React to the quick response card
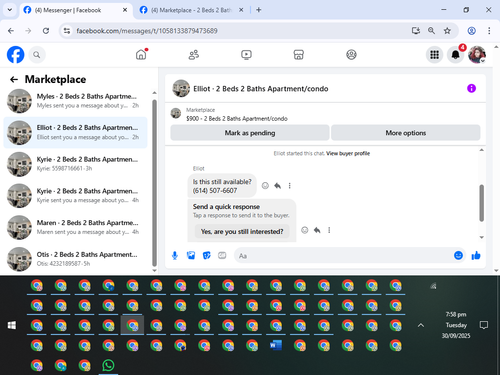 point(305,230)
